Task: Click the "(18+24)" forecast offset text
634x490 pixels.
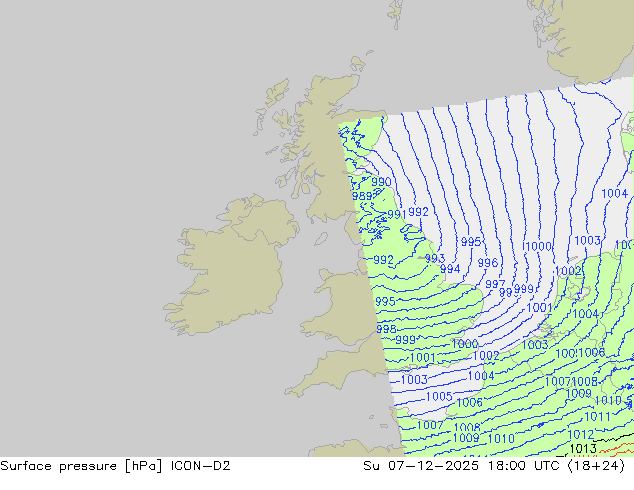Action: pyautogui.click(x=596, y=466)
